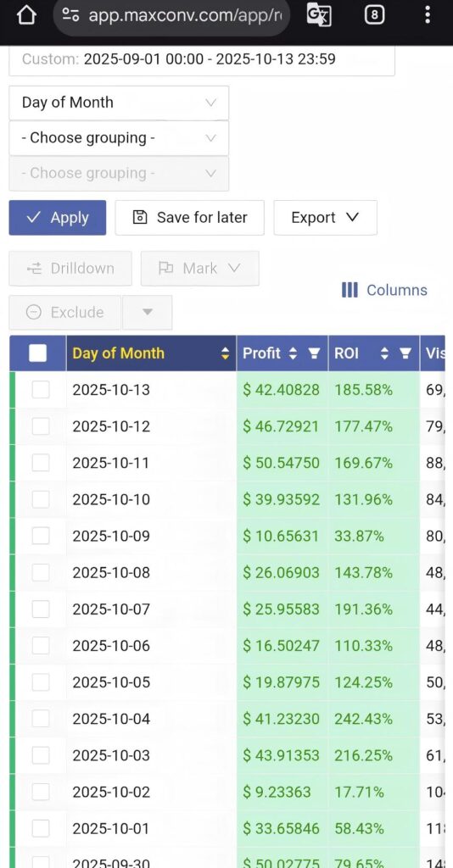This screenshot has height=868, width=453.
Task: Click profit value $ 39.93592
Action: pos(282,500)
